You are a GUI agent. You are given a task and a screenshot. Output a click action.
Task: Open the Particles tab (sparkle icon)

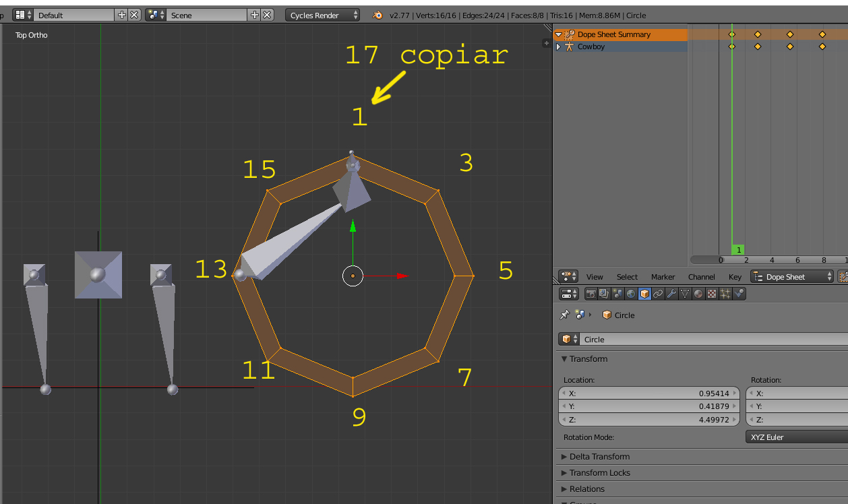point(725,294)
